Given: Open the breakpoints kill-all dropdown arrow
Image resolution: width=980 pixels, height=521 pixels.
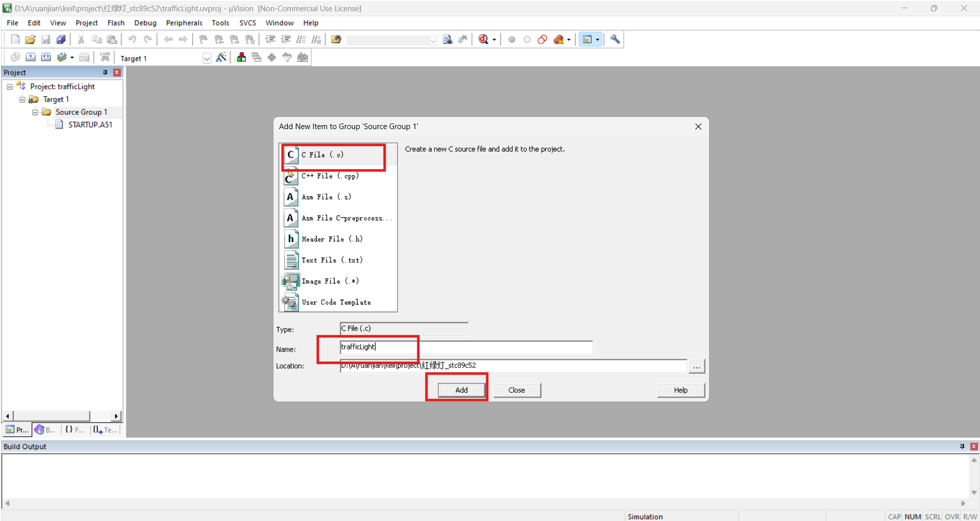Looking at the screenshot, I should coord(569,40).
